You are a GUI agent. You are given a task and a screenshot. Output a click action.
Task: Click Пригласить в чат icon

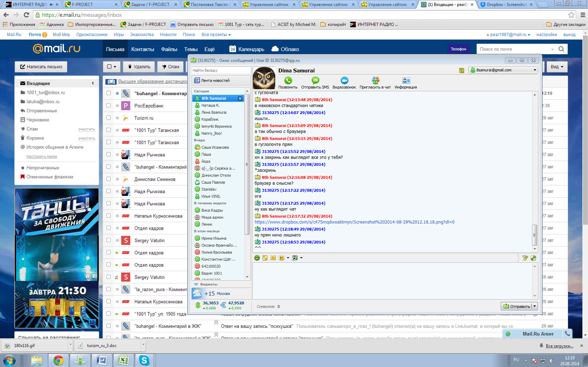point(375,80)
